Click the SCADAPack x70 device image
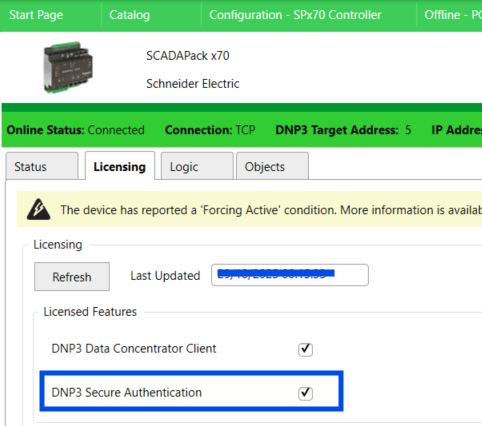 pyautogui.click(x=68, y=67)
